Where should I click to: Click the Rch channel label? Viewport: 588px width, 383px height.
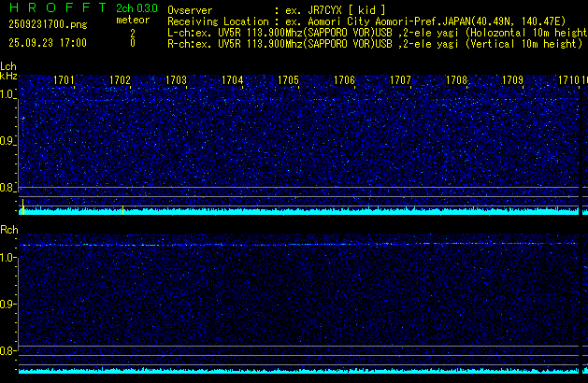(x=8, y=230)
